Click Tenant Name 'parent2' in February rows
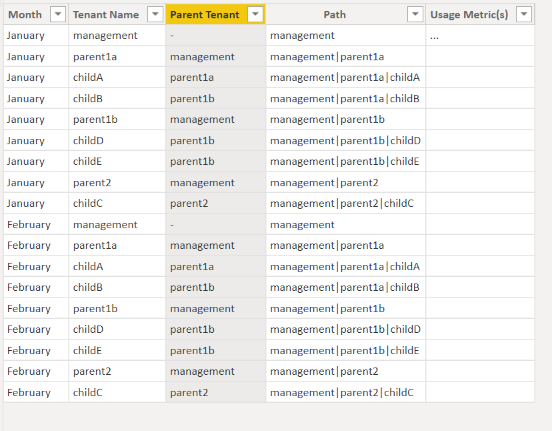Screen dimensions: 552x431 click(92, 371)
